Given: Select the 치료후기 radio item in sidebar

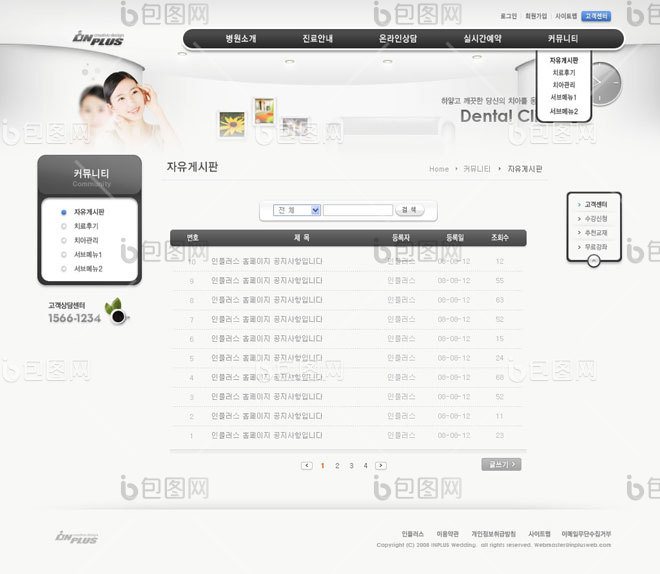Looking at the screenshot, I should 64,226.
